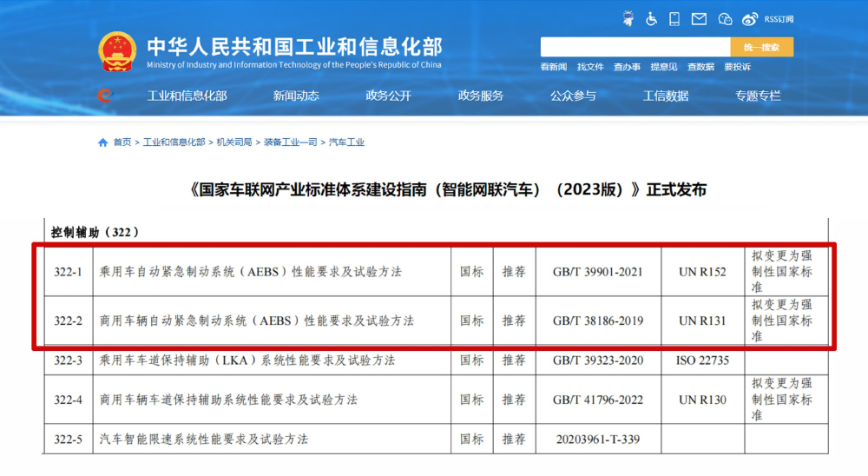Go to 首页 in the breadcrumb

122,142
